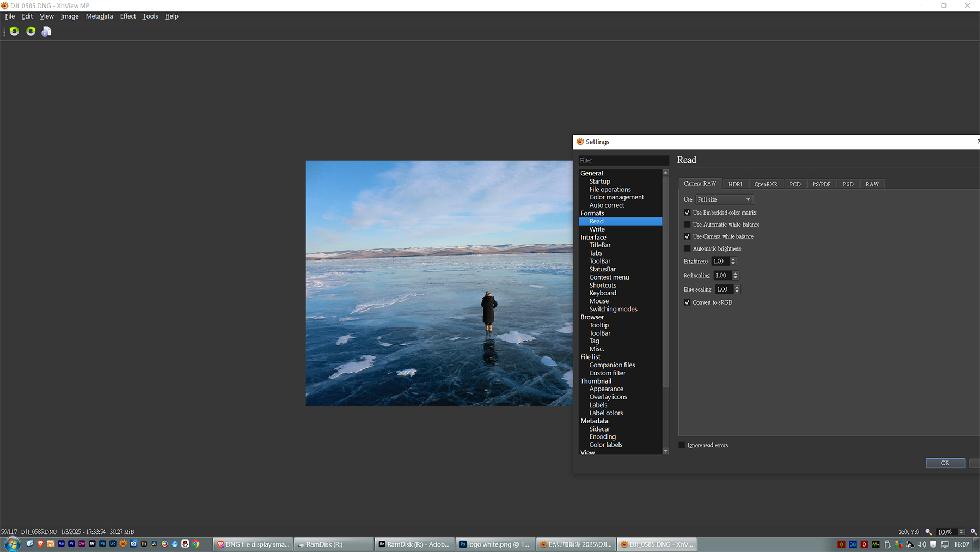Click the 100% zoom level field
980x552 pixels.
[946, 532]
